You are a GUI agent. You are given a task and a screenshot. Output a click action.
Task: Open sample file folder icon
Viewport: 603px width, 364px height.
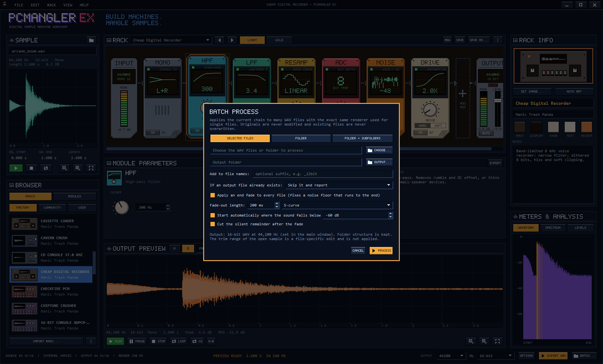point(91,40)
